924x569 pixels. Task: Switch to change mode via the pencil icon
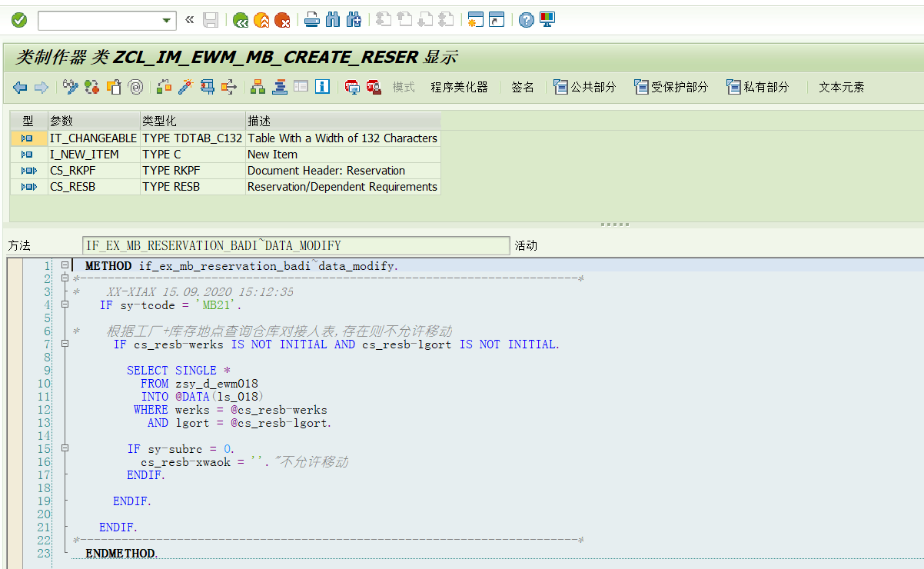70,88
